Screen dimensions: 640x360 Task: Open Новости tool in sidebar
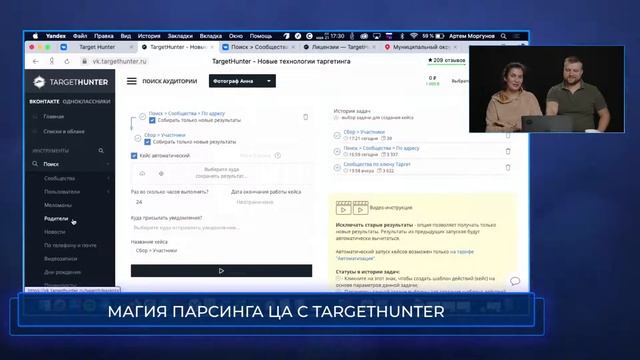55,232
